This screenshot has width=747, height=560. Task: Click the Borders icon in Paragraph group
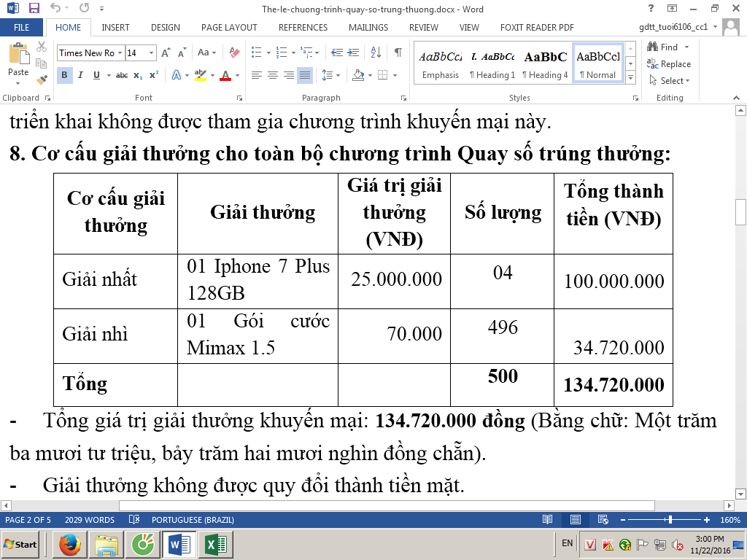[382, 75]
